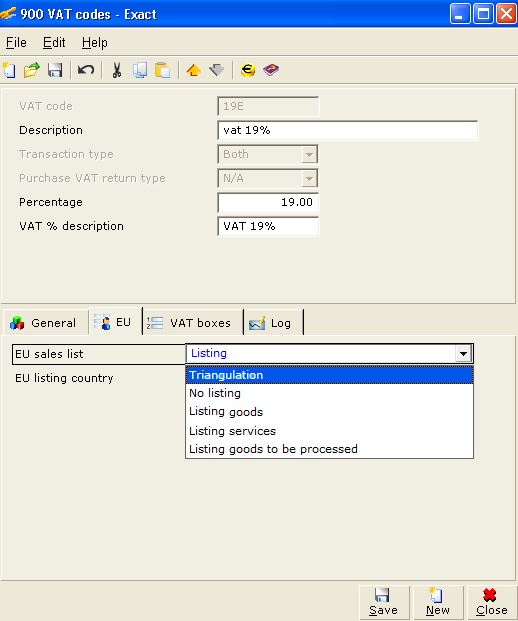Click the Cut scissors icon
The image size is (518, 621).
[116, 70]
